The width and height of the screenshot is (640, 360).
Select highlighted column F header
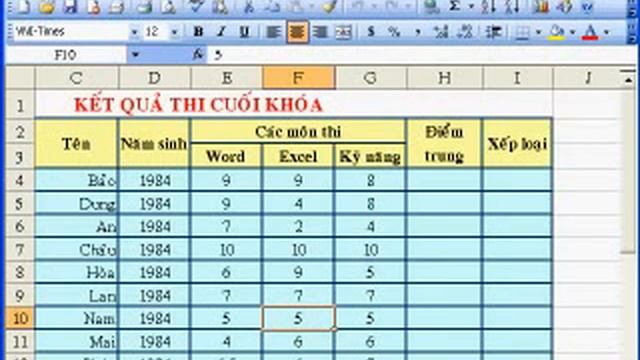[x=299, y=78]
